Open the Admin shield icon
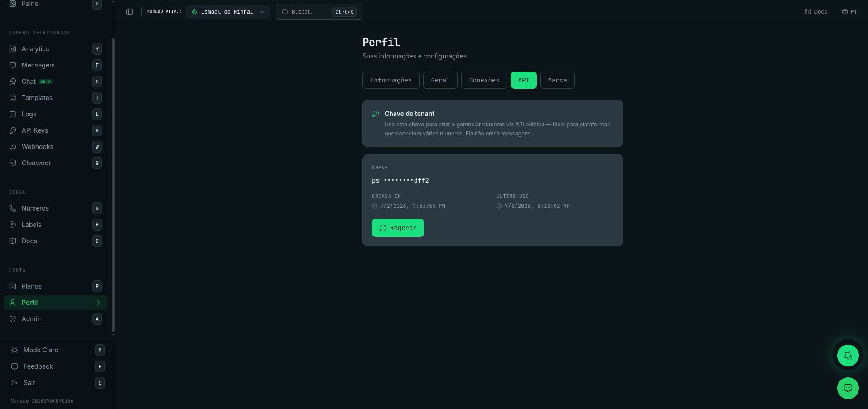Image resolution: width=868 pixels, height=409 pixels. [x=13, y=319]
